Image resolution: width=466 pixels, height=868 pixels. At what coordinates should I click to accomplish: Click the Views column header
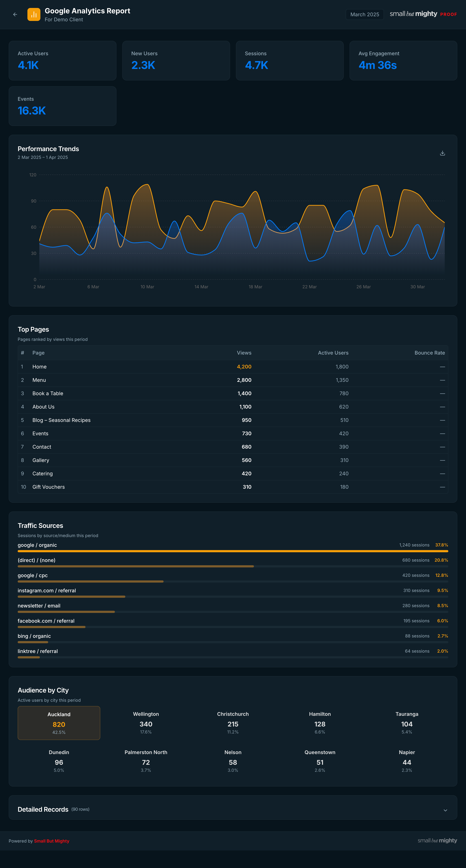(244, 353)
